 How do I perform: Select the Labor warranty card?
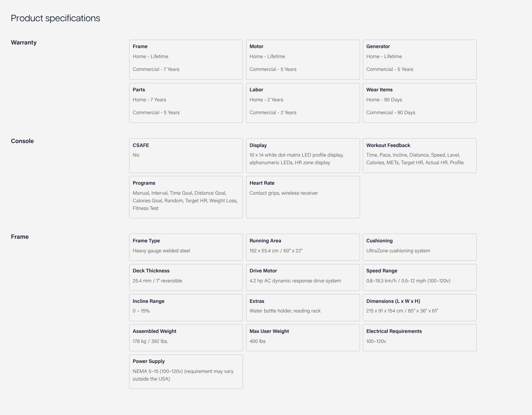click(x=303, y=103)
